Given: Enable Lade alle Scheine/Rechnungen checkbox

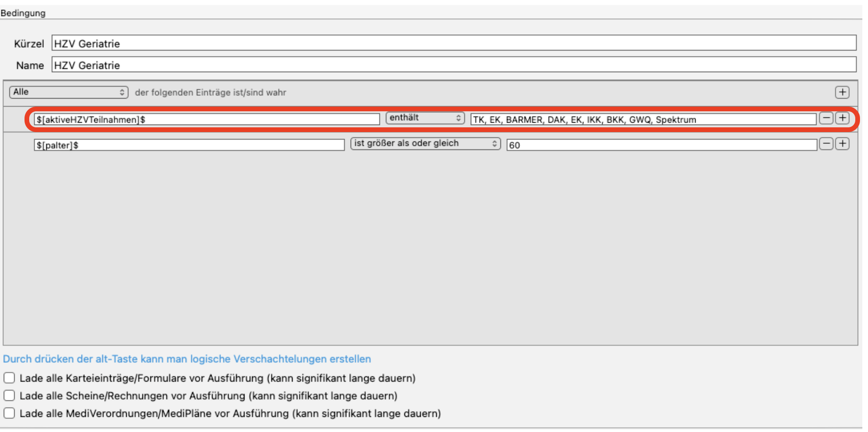Looking at the screenshot, I should (x=9, y=395).
